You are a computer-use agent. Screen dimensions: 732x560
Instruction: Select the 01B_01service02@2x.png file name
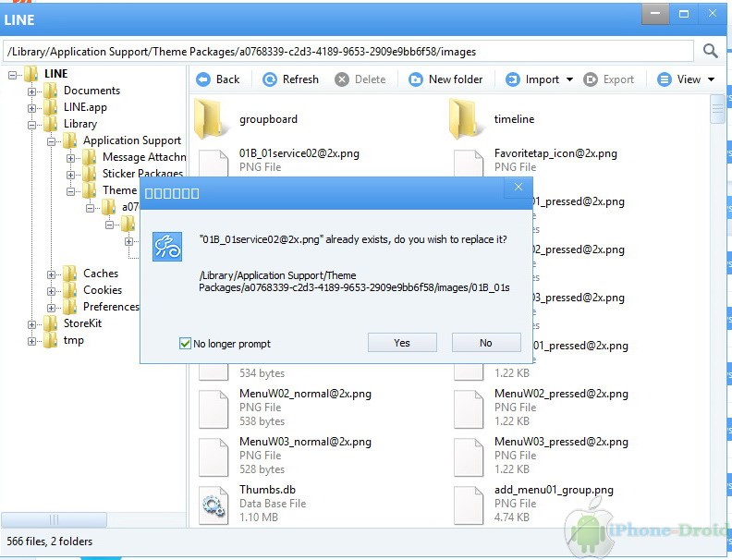click(299, 153)
